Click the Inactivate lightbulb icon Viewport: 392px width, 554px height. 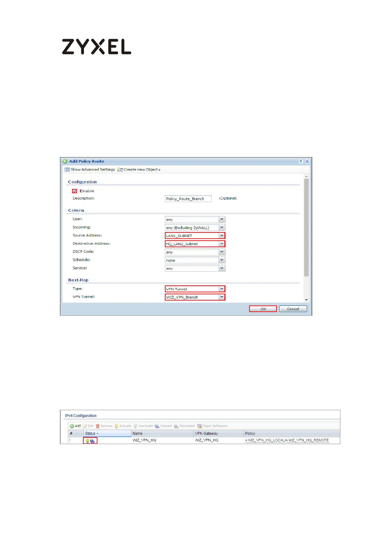click(135, 426)
